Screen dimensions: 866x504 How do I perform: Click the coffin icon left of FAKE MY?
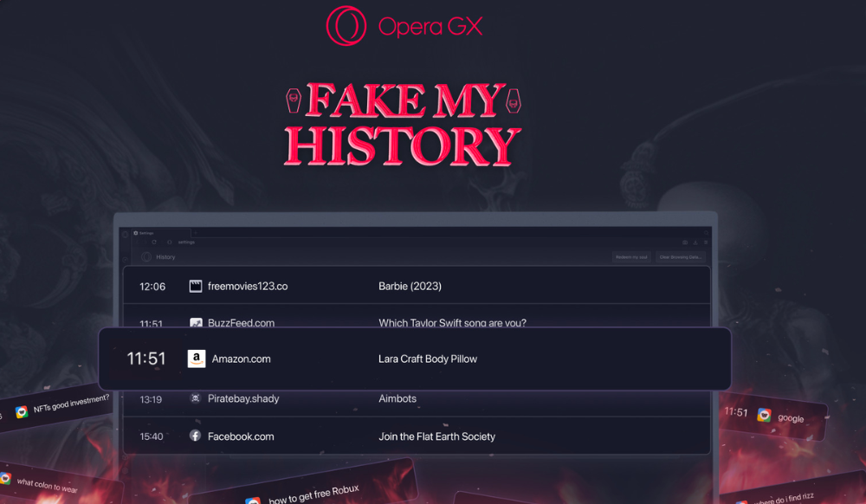294,101
